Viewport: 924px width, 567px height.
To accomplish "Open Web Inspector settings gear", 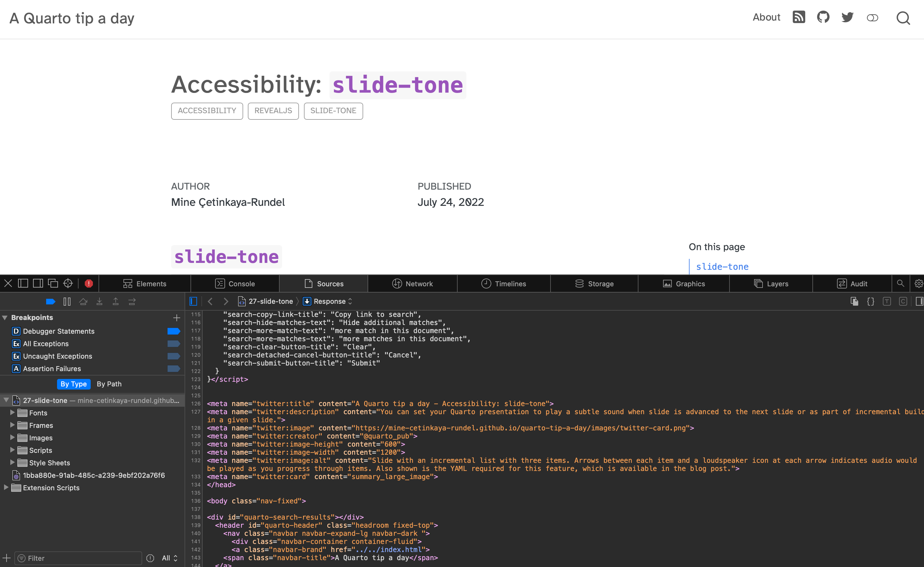I will 918,284.
